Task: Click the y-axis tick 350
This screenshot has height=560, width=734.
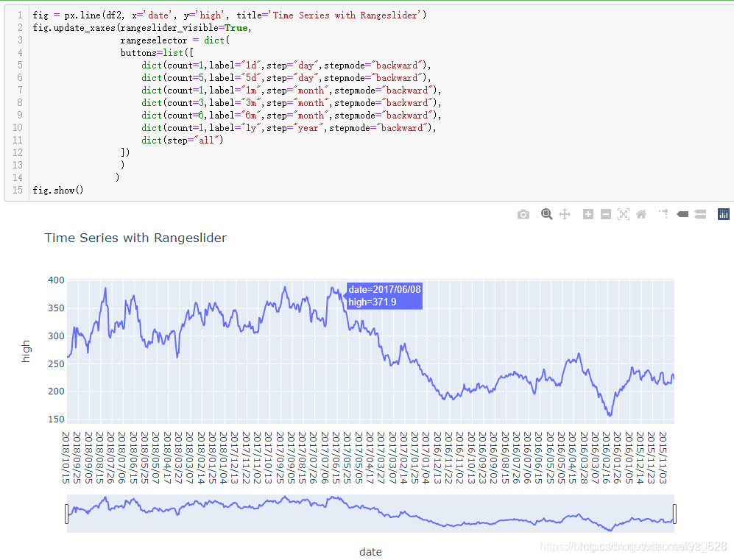Action: coord(56,308)
